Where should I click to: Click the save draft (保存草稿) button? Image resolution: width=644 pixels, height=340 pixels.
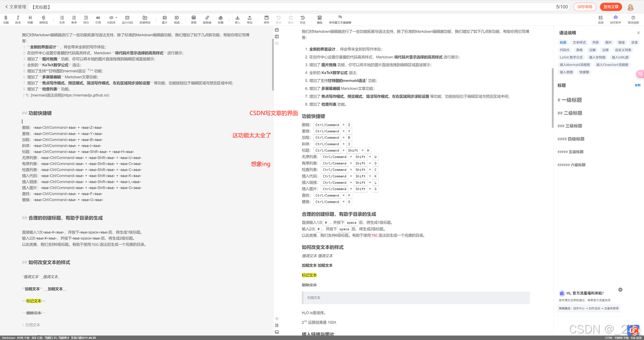point(585,7)
